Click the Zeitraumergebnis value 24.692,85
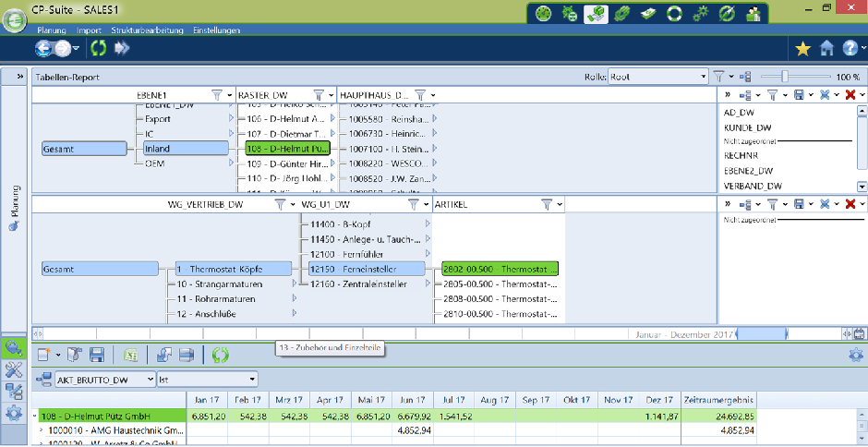 (x=734, y=416)
